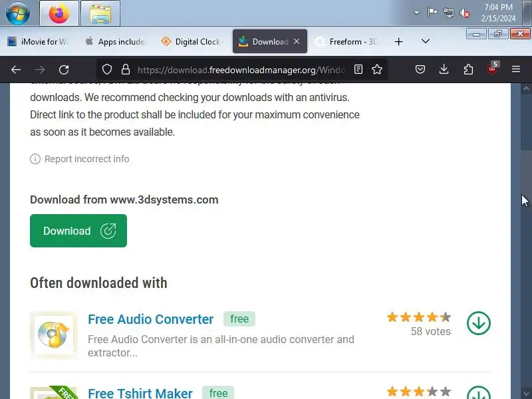Show site security padlock info
Image resolution: width=532 pixels, height=399 pixels.
tap(126, 70)
